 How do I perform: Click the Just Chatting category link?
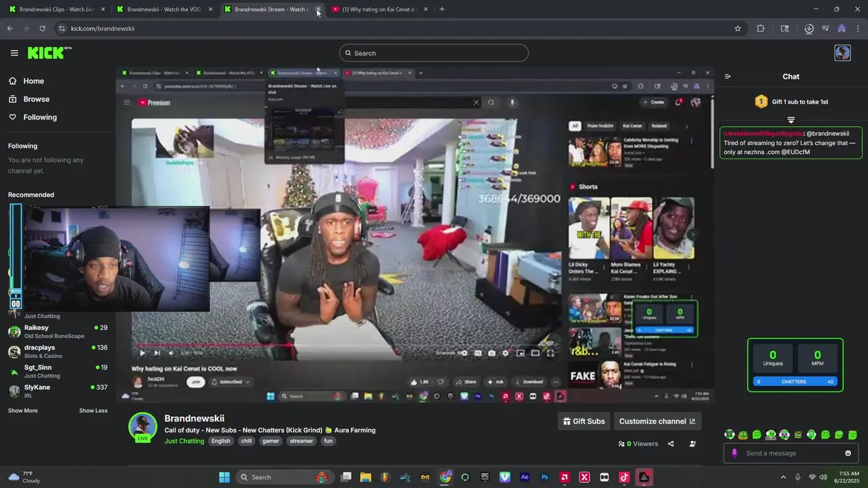184,441
